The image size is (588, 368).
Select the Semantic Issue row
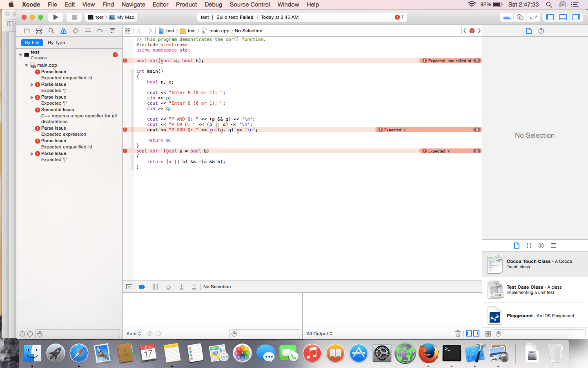pos(69,116)
